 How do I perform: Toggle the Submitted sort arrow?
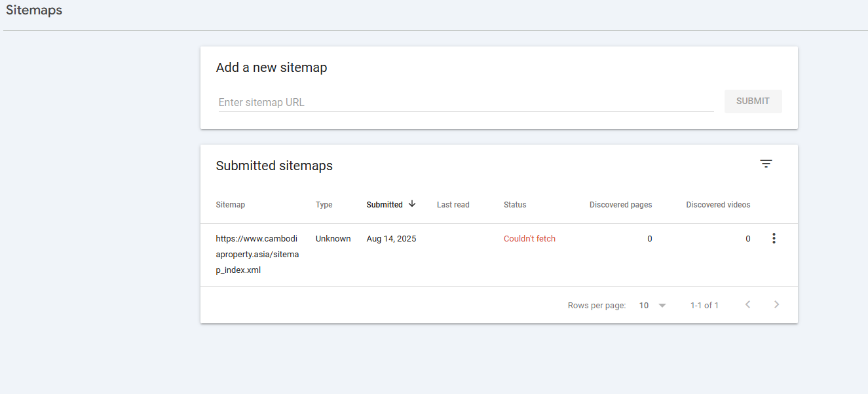click(412, 204)
